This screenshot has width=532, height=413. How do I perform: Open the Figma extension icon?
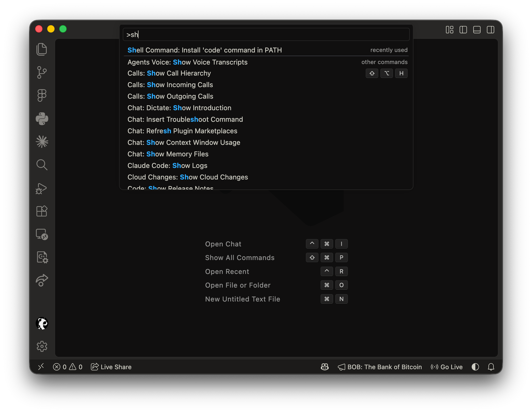click(42, 96)
